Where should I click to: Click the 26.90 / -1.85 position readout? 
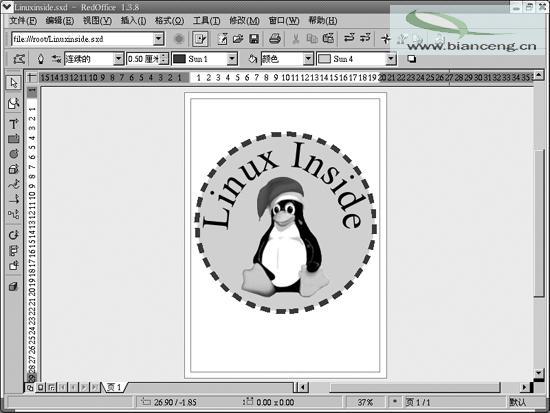pyautogui.click(x=175, y=402)
